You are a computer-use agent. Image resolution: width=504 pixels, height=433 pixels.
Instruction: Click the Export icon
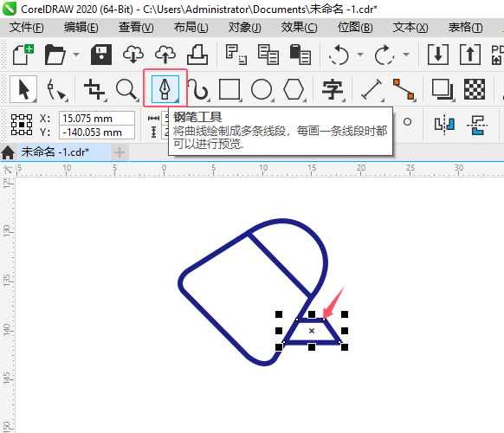coord(470,55)
